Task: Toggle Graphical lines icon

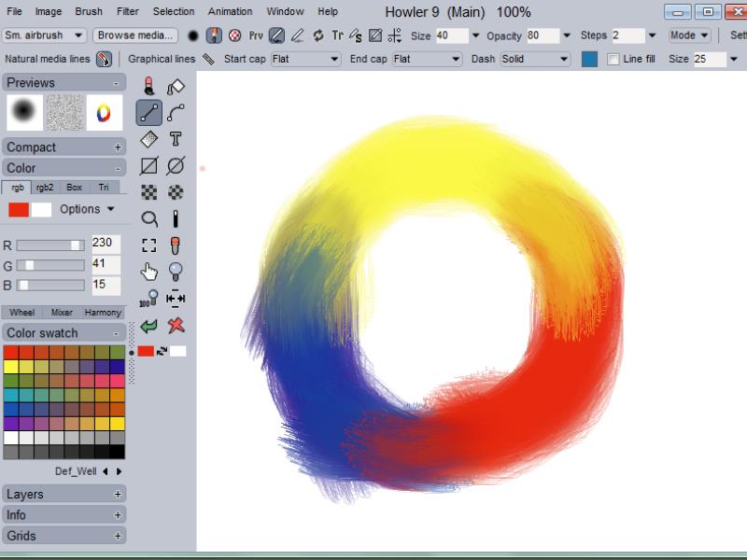Action: click(x=208, y=59)
